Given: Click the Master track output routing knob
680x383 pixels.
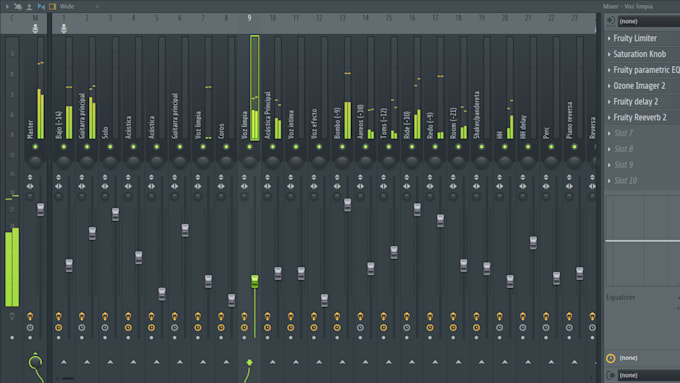Looking at the screenshot, I should pos(35,362).
